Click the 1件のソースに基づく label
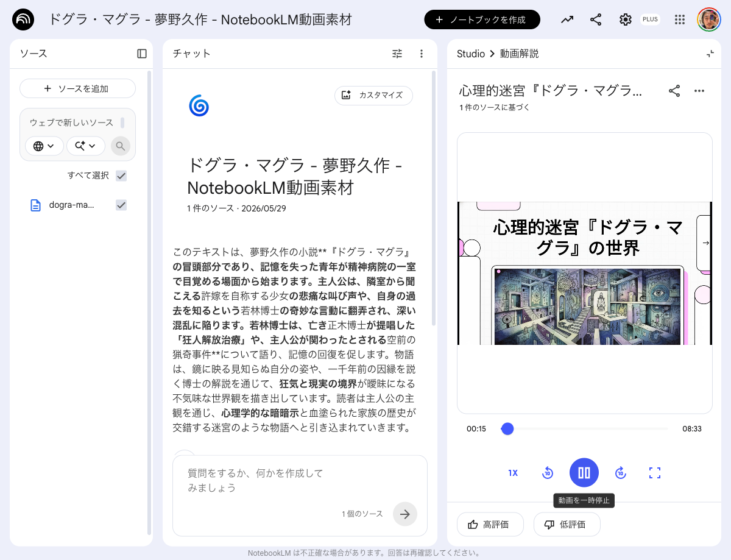731x560 pixels. [495, 108]
